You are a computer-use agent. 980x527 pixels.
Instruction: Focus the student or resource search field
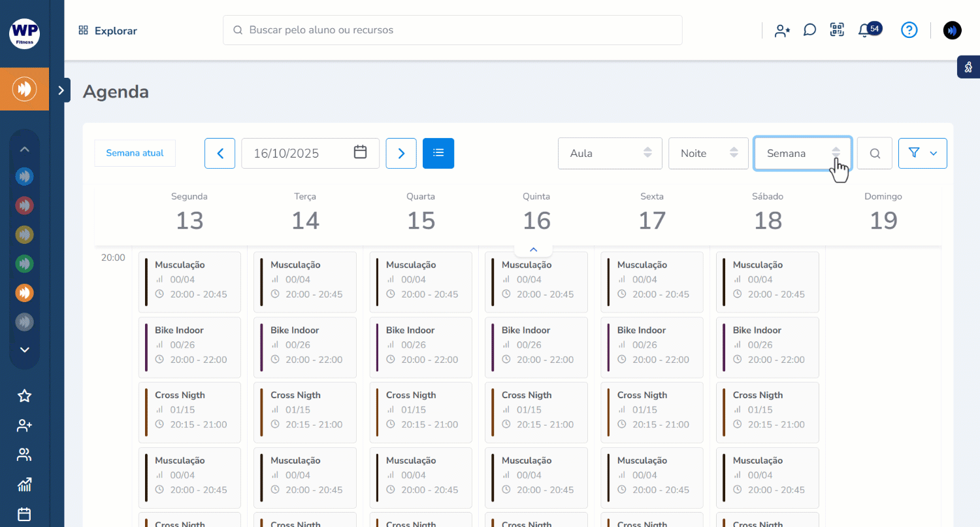[453, 30]
